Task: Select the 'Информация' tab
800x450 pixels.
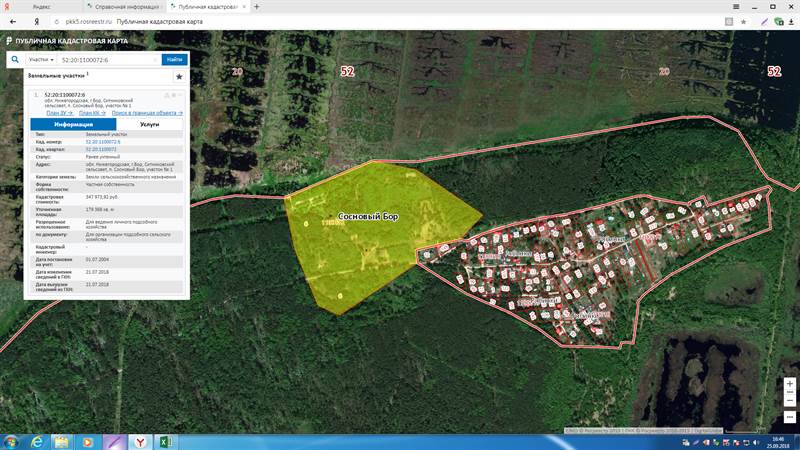Action: click(73, 124)
